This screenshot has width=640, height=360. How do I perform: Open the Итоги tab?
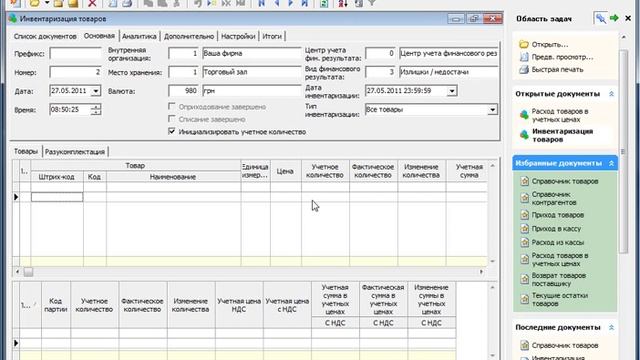272,36
